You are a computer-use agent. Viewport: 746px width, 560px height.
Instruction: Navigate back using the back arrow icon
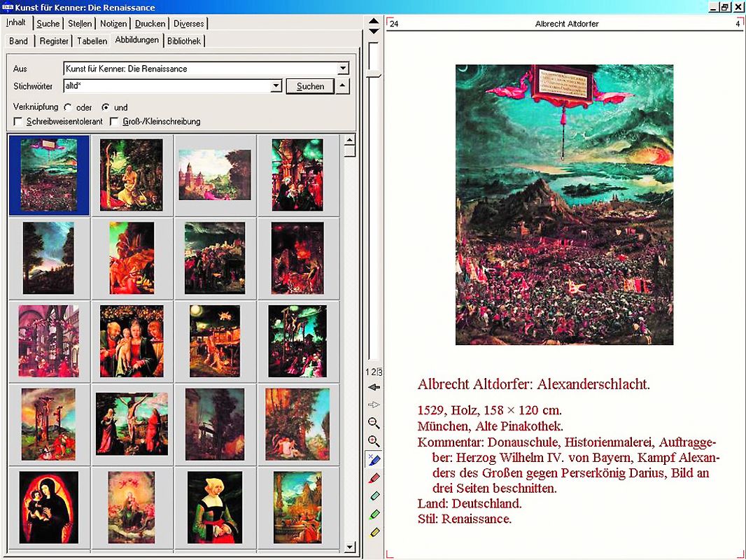374,388
